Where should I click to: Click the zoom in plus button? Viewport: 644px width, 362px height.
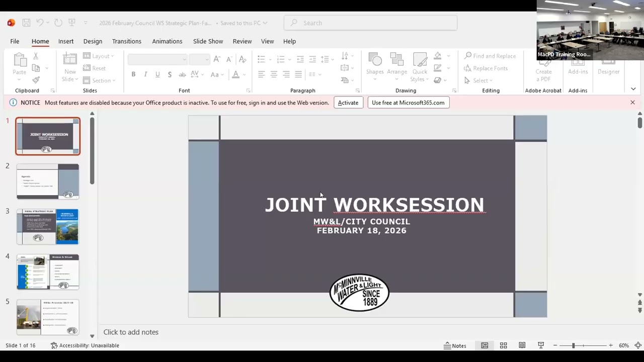[610, 345]
